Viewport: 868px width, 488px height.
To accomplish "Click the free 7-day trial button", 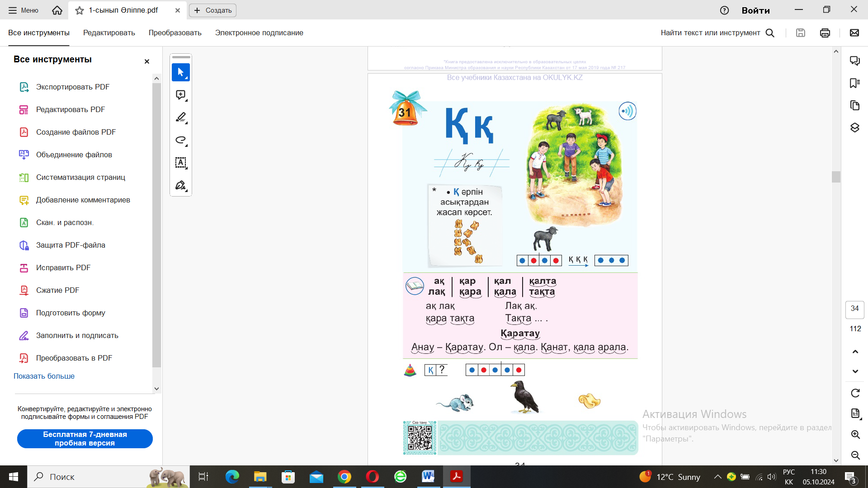I will tap(85, 439).
